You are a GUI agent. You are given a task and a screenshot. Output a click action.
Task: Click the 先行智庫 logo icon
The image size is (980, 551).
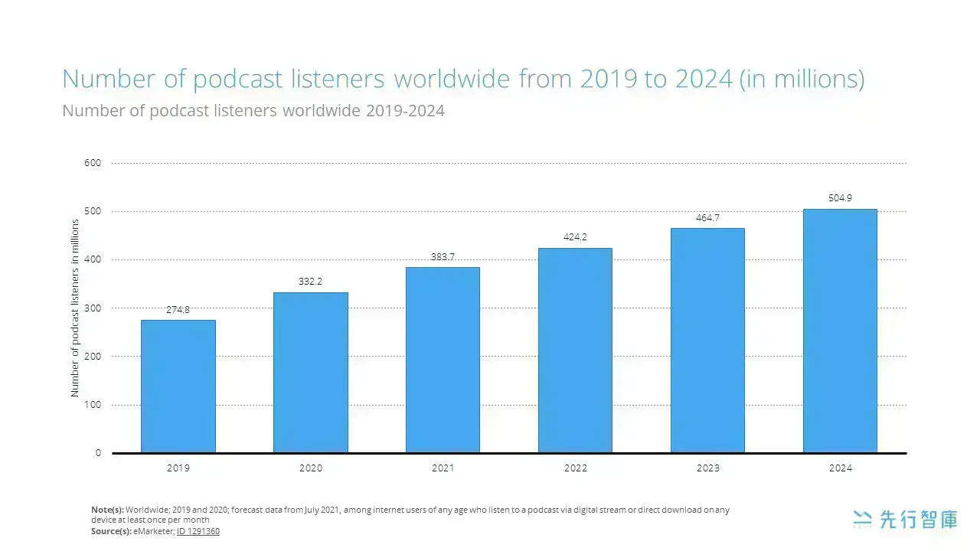(x=862, y=520)
